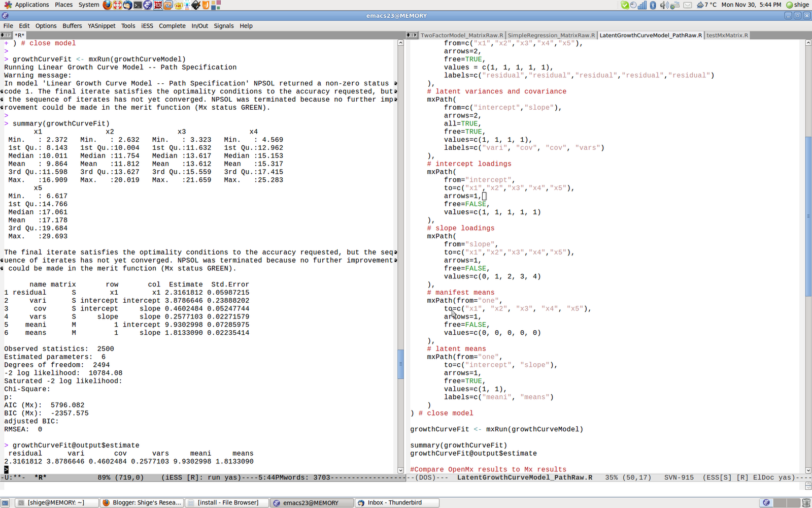Image resolution: width=812 pixels, height=508 pixels.
Task: Open the lifebuoy help launcher icon
Action: click(x=117, y=5)
